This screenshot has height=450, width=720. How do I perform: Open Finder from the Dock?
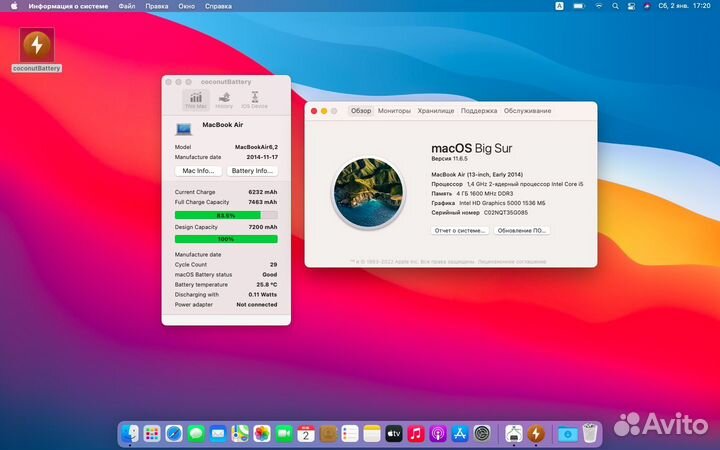[130, 433]
